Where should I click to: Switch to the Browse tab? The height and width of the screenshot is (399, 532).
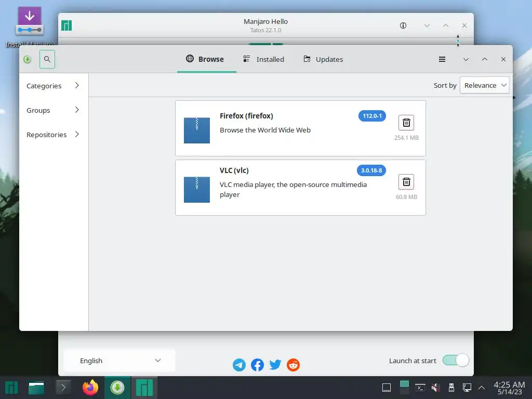pos(206,59)
